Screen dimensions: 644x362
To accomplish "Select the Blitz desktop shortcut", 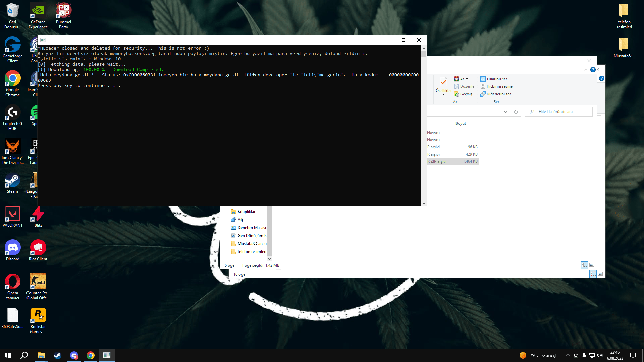I will point(38,217).
